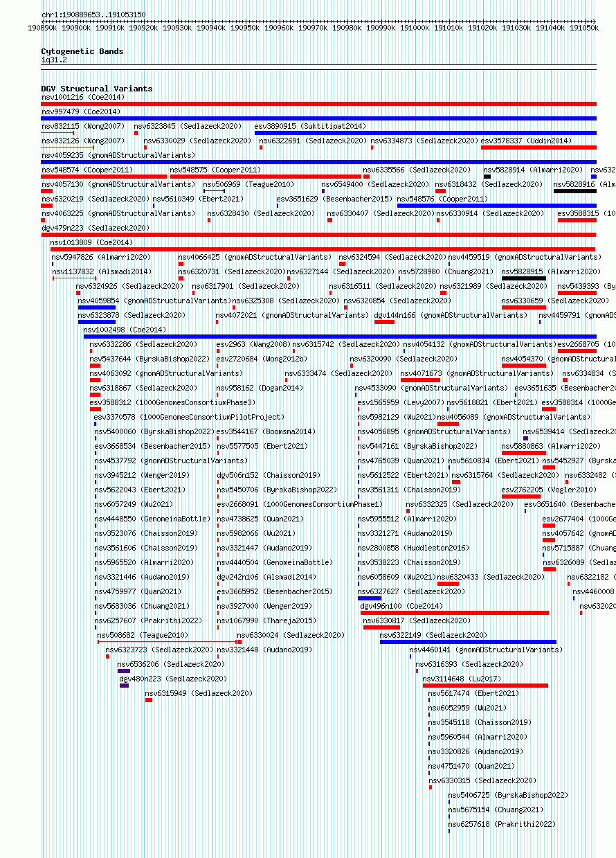The width and height of the screenshot is (616, 858).
Task: Open nsv3114648 (Lu2017) variant
Action: click(462, 679)
